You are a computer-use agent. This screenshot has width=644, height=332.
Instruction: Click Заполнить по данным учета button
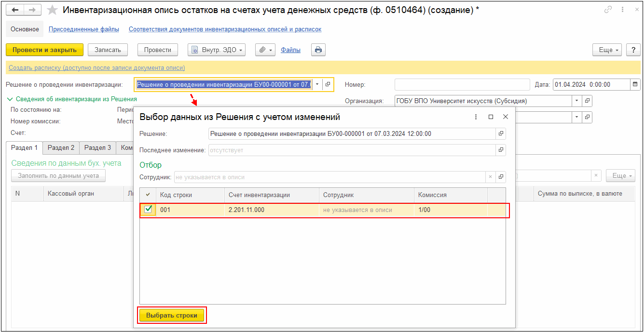pyautogui.click(x=58, y=175)
